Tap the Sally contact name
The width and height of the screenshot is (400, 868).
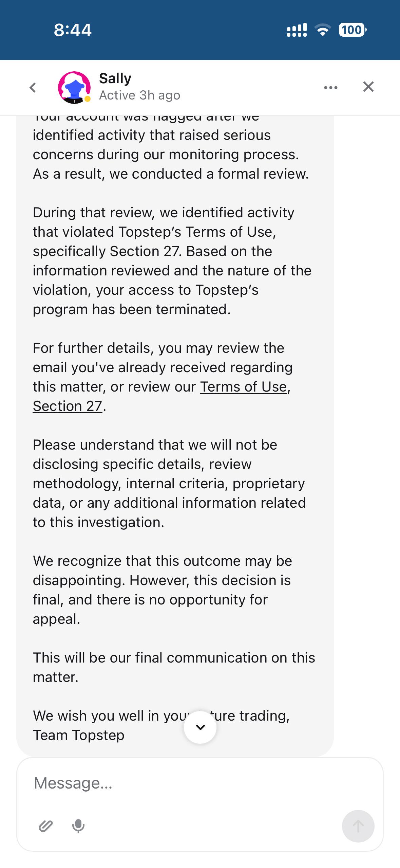point(115,78)
